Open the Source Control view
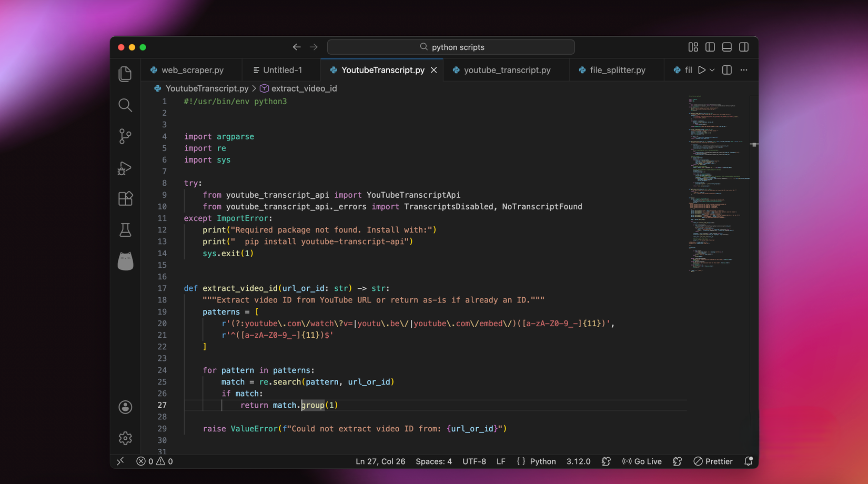Viewport: 868px width, 484px height. (125, 136)
